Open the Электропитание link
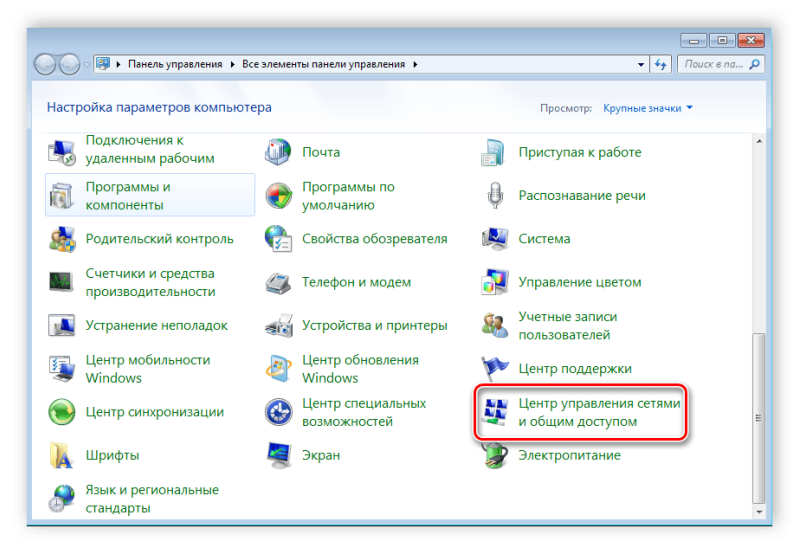The image size is (800, 554). 569,455
